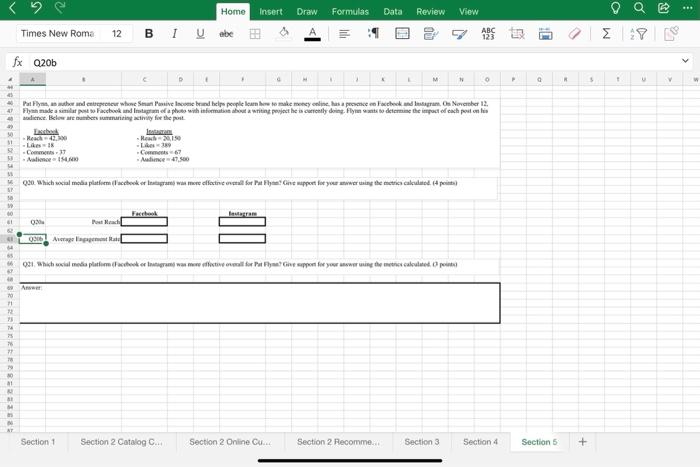The image size is (700, 467).
Task: Open the Section 3 sheet tab
Action: pyautogui.click(x=422, y=442)
